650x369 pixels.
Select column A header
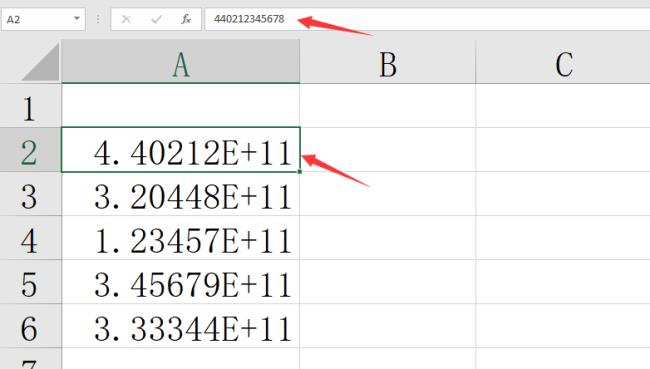click(x=181, y=62)
